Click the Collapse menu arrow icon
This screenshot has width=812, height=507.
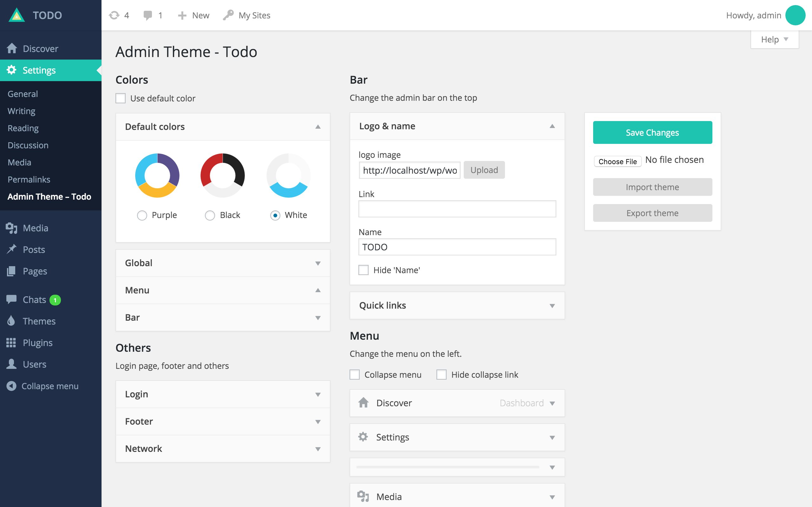pyautogui.click(x=11, y=386)
